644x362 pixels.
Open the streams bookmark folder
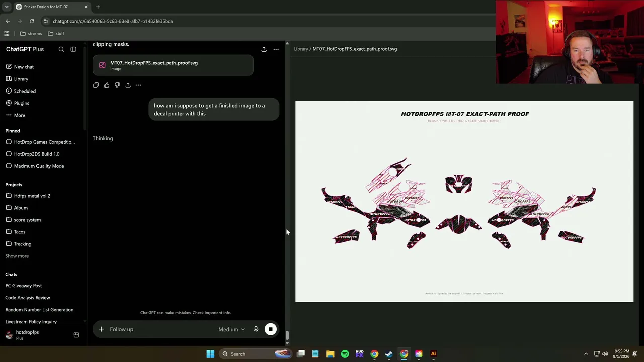[31, 34]
